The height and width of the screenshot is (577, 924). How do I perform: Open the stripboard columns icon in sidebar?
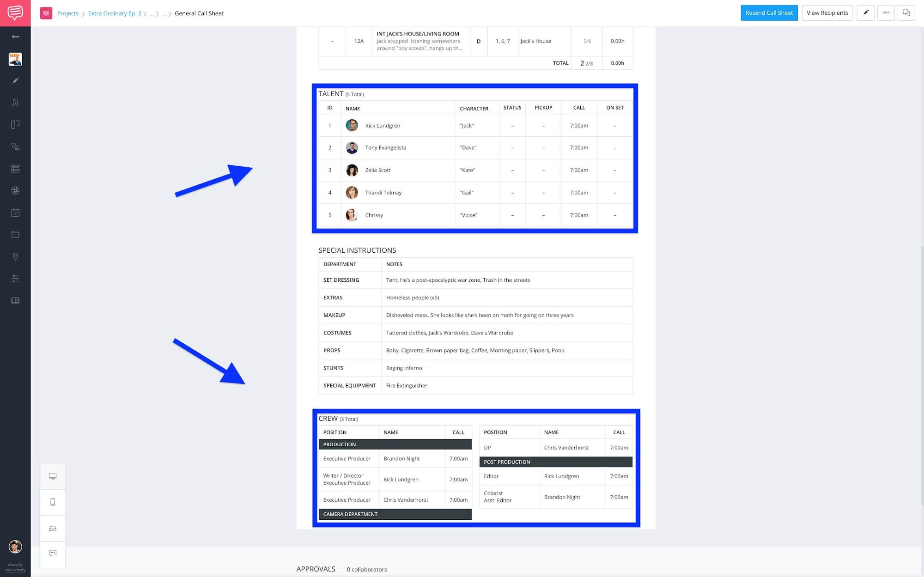[15, 125]
